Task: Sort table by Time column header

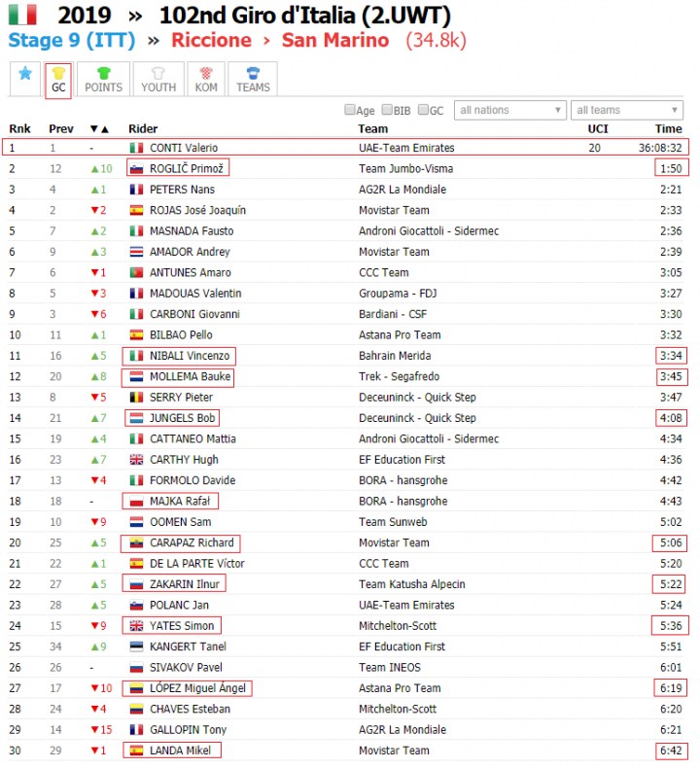Action: 669,129
